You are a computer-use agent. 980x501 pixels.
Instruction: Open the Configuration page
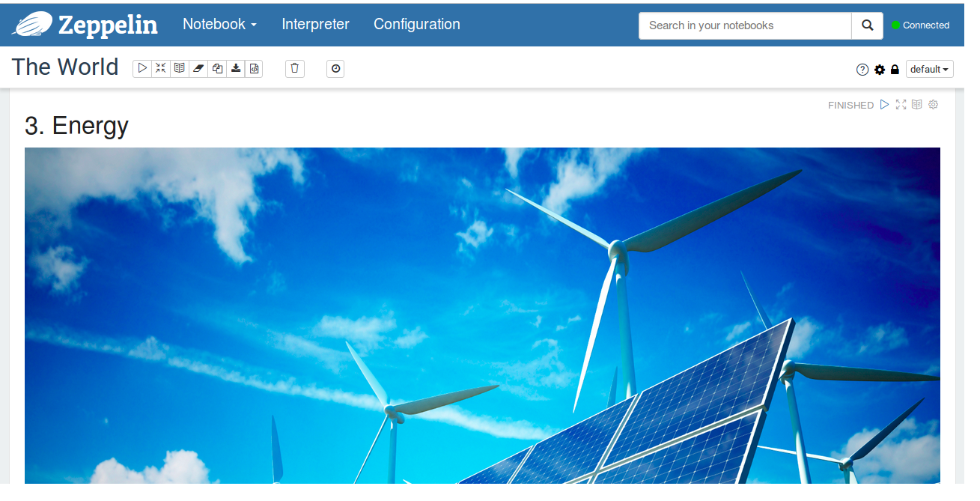pos(416,25)
